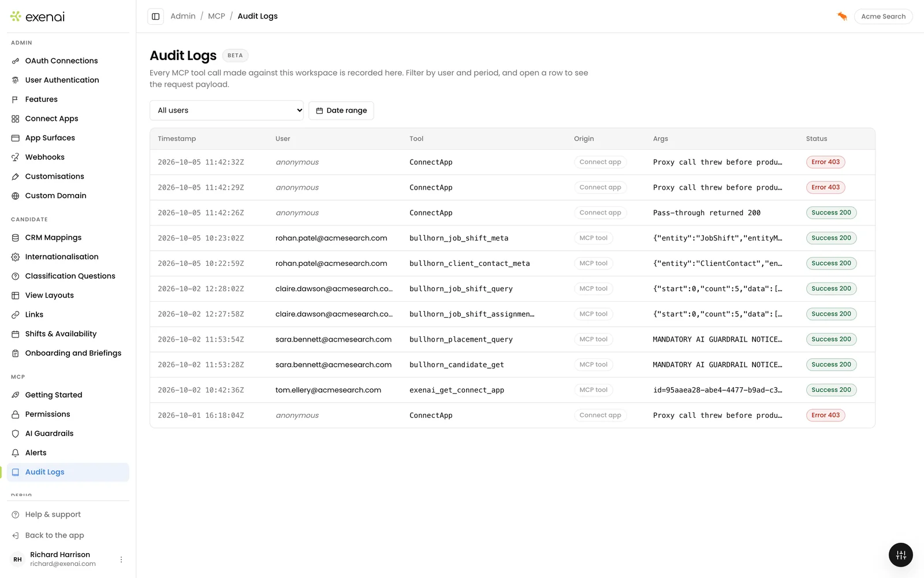The width and height of the screenshot is (924, 578).
Task: Click bullhorn_candidate_get tool cell
Action: click(457, 365)
